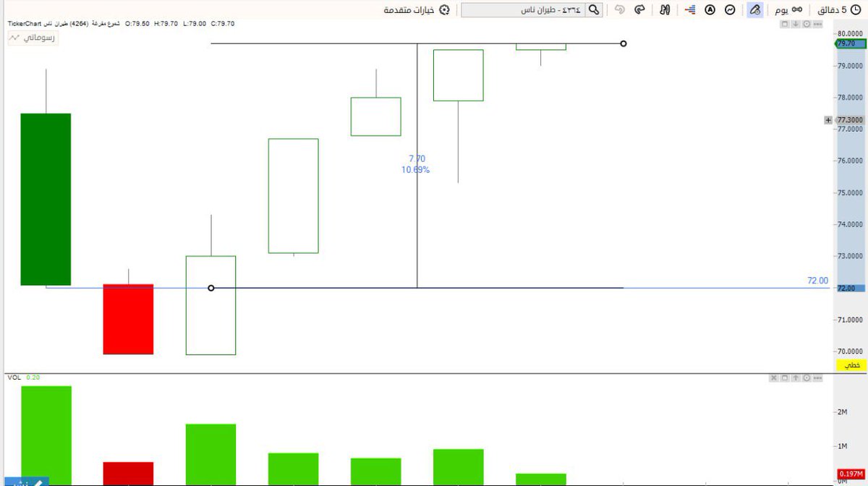
Task: Select the measure tool upper-right handle
Action: point(624,43)
